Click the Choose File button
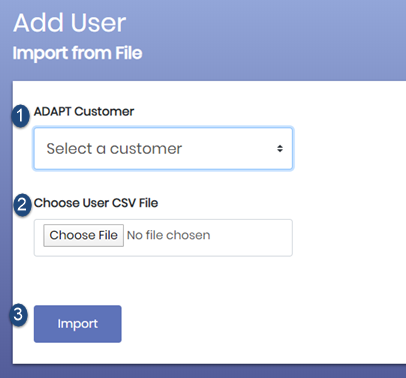The image size is (406, 378). click(84, 235)
